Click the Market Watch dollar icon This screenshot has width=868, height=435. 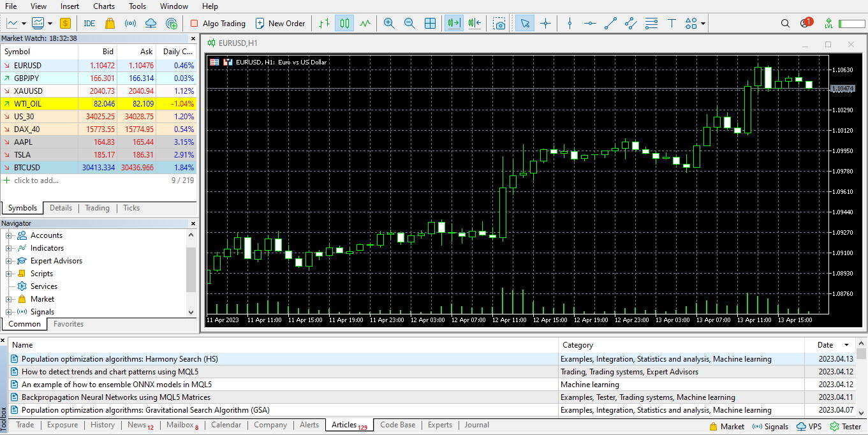click(65, 23)
